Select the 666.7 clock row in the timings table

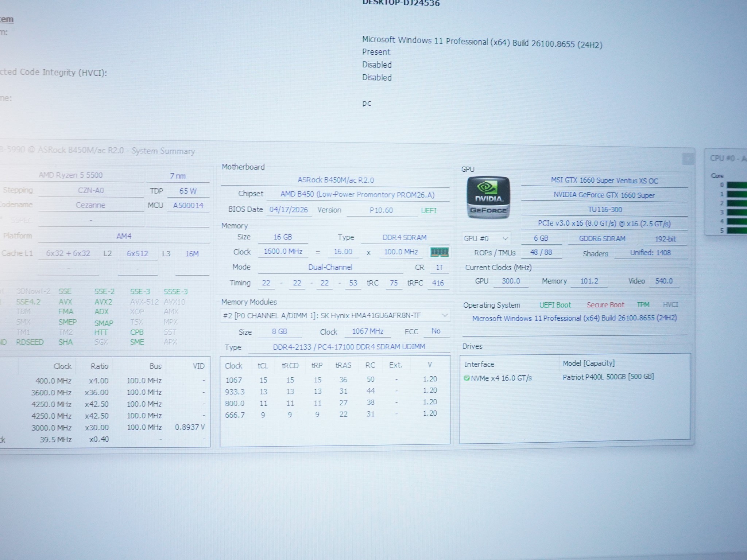pos(331,415)
